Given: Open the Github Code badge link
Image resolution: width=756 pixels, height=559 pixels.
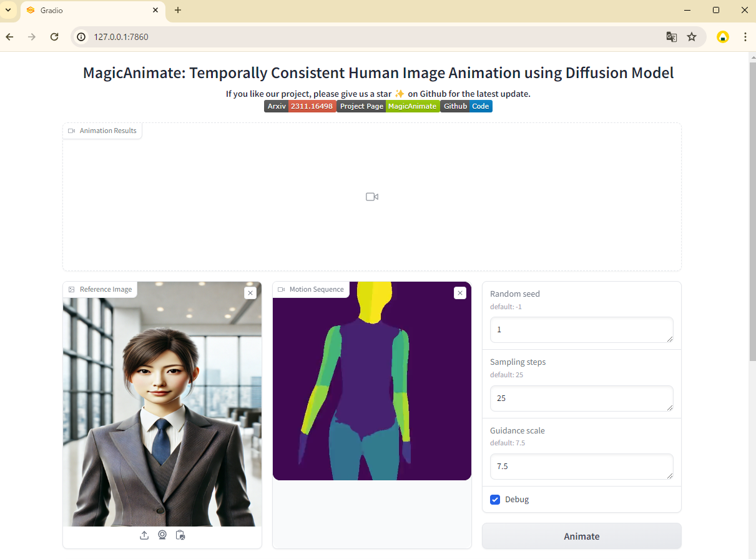Looking at the screenshot, I should 466,106.
